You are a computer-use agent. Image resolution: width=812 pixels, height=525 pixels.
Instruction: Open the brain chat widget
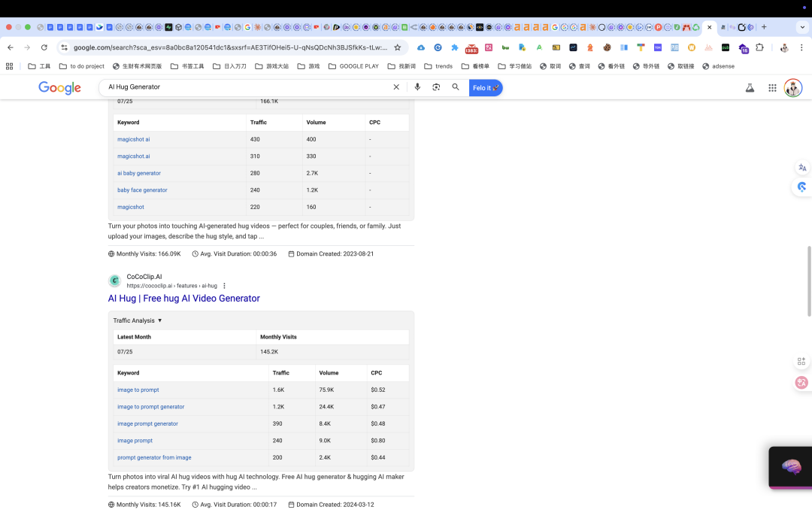[x=790, y=467]
